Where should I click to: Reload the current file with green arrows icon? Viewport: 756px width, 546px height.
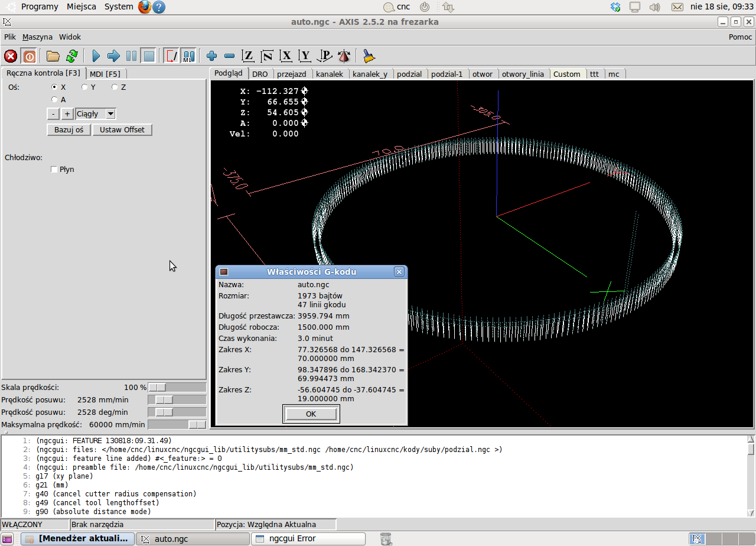point(71,56)
